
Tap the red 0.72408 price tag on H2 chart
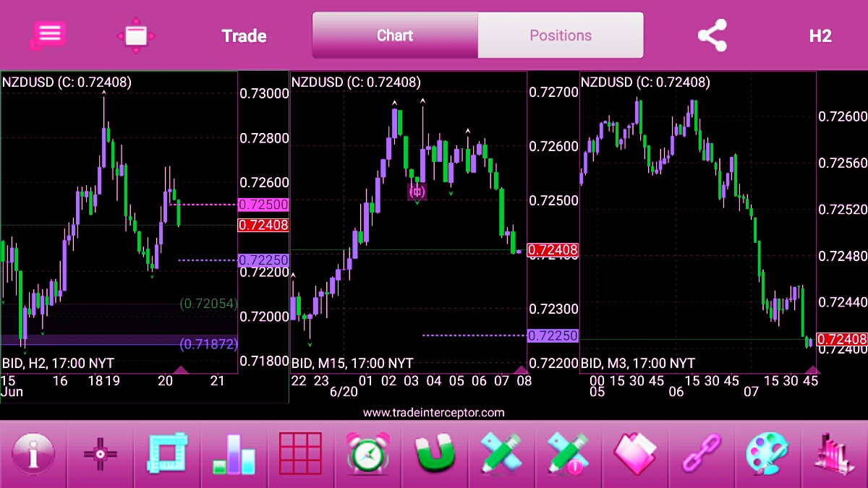[263, 225]
